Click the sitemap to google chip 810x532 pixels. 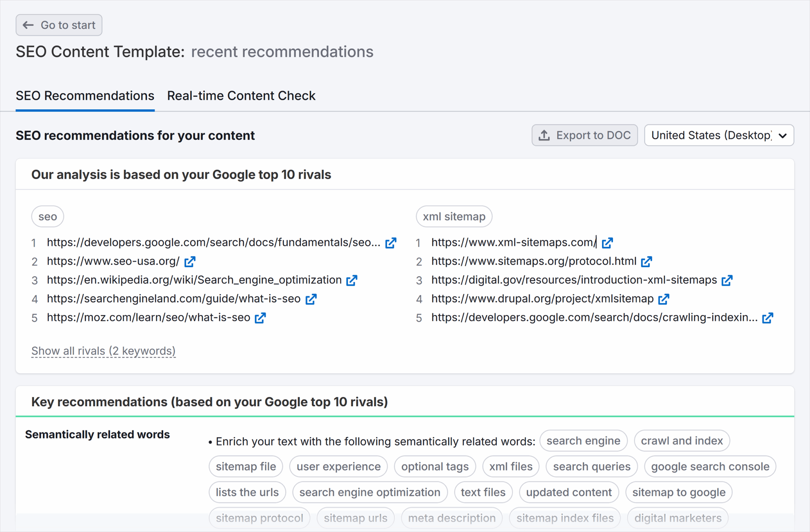679,492
